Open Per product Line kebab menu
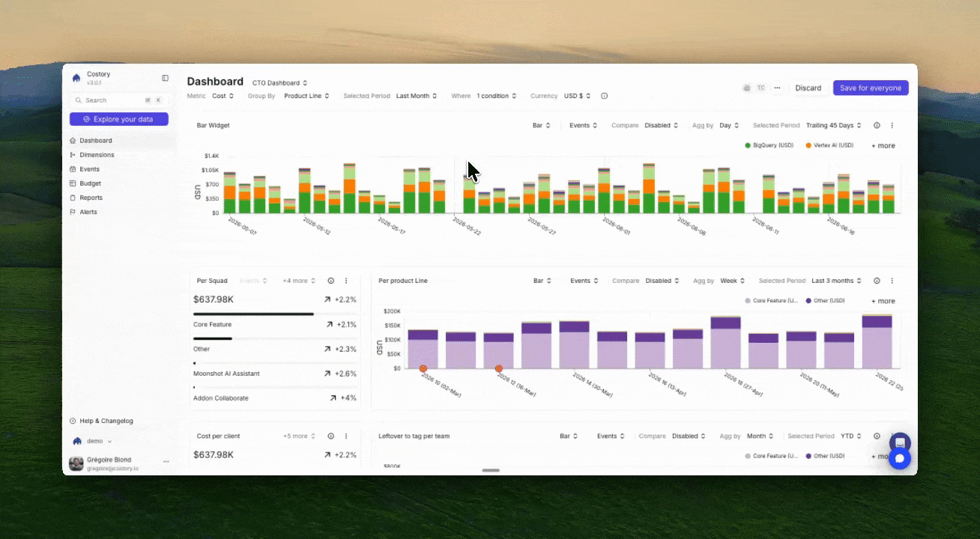This screenshot has height=539, width=980. point(892,281)
